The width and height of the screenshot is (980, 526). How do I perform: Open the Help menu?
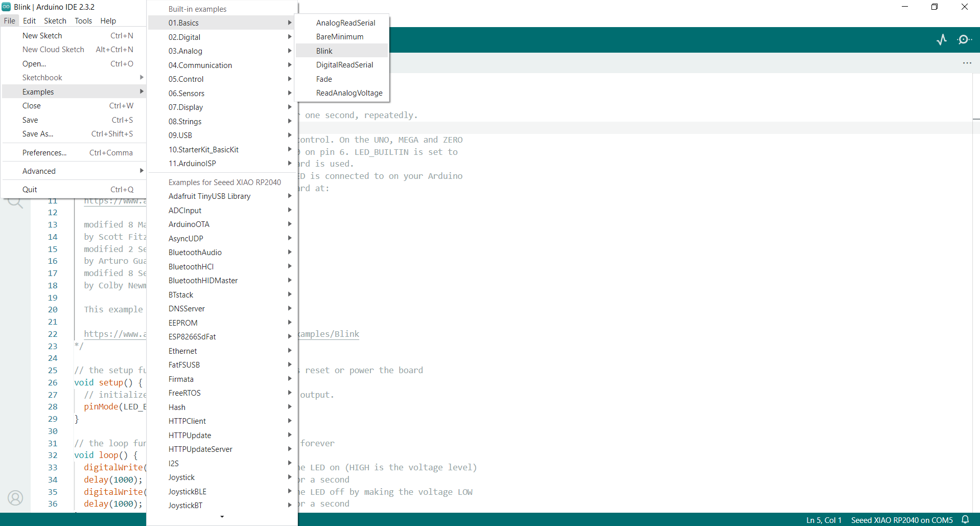(108, 21)
